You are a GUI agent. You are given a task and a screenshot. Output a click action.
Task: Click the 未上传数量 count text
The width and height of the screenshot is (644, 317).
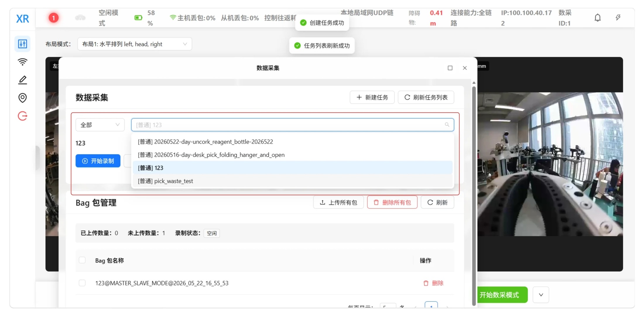click(146, 233)
